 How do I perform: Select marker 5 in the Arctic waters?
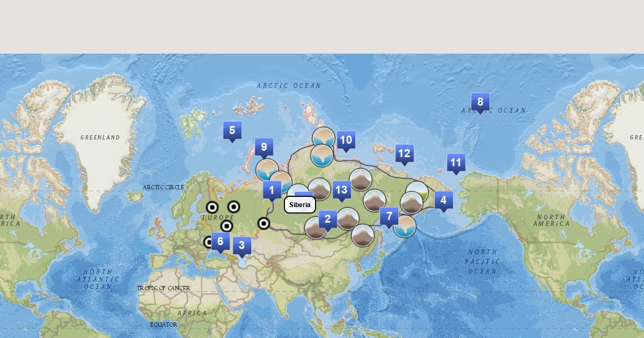pyautogui.click(x=232, y=130)
